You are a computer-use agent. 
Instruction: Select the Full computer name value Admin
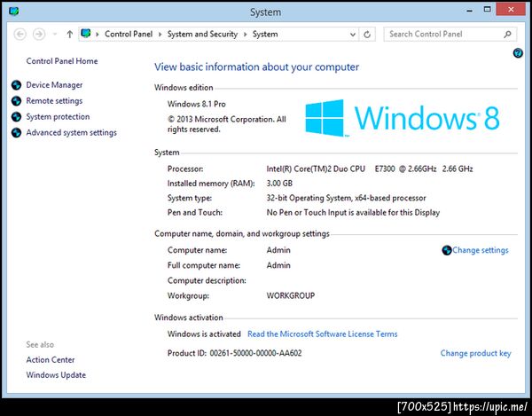(x=278, y=265)
